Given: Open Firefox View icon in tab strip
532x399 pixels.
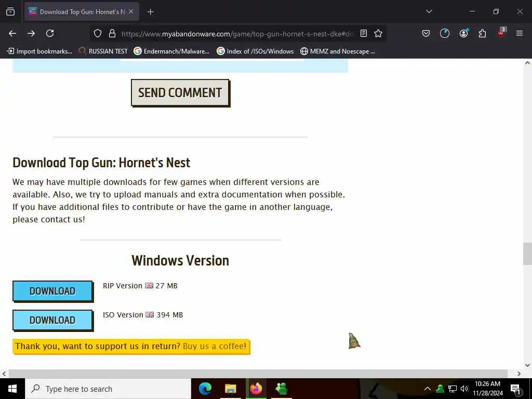Looking at the screenshot, I should click(x=10, y=11).
